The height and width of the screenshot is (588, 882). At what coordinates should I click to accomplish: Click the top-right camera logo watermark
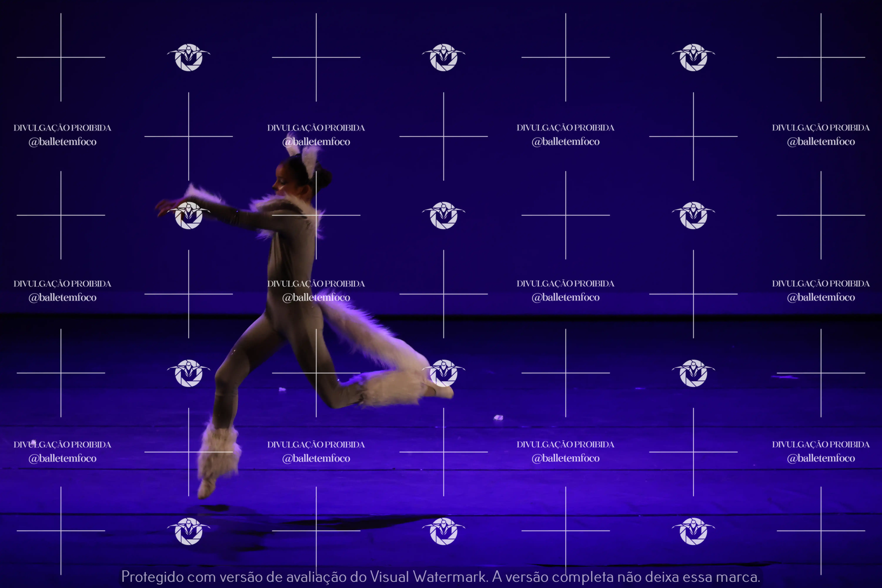point(693,57)
